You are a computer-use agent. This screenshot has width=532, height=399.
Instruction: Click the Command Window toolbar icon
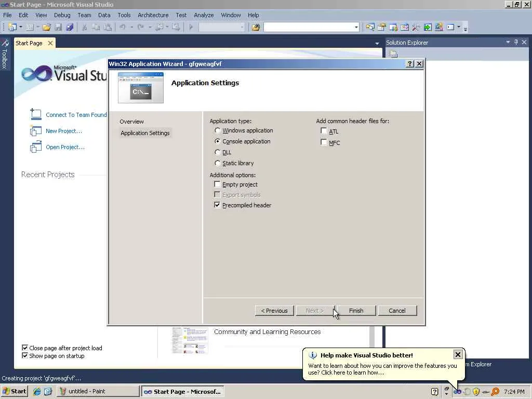450,27
